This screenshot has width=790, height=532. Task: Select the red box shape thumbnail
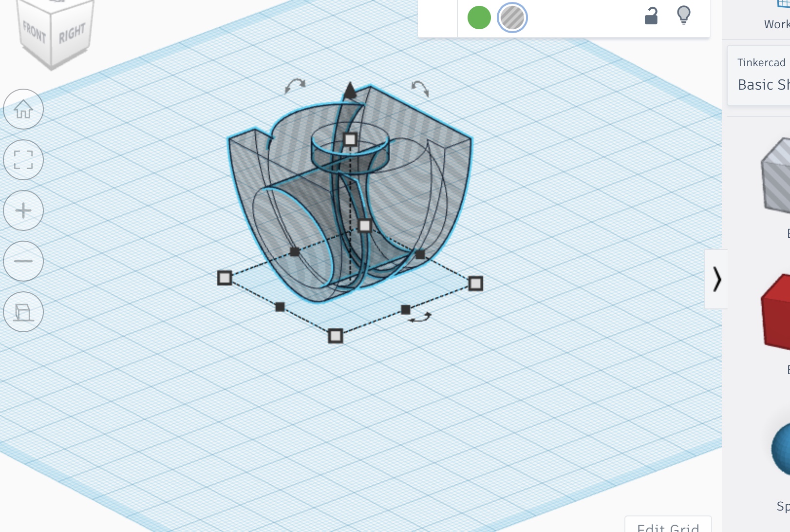[x=776, y=312]
